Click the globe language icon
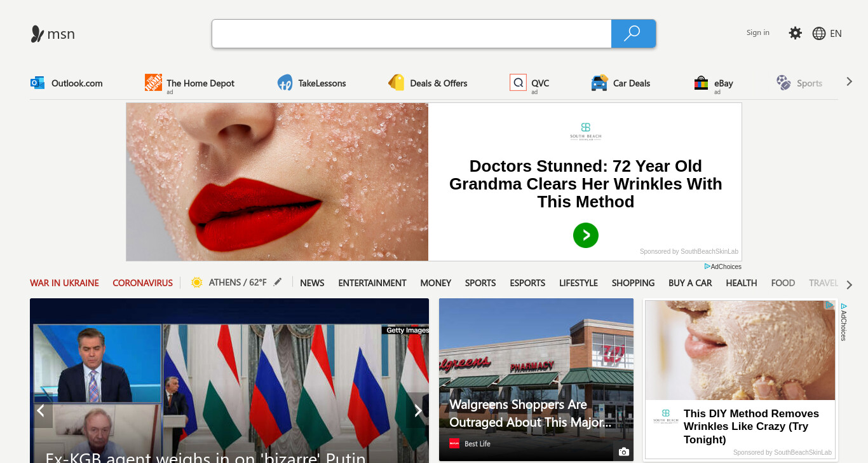868x463 pixels. coord(819,34)
